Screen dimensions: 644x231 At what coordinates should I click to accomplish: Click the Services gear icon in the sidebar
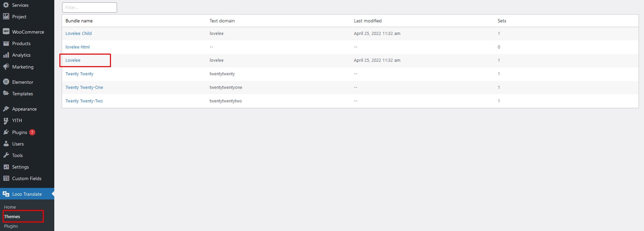pyautogui.click(x=6, y=5)
